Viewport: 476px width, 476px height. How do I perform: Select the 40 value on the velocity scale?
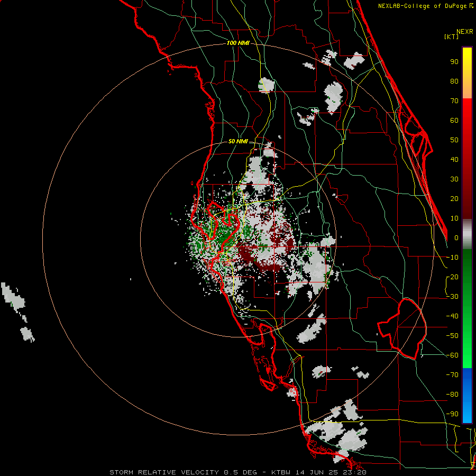[454, 160]
